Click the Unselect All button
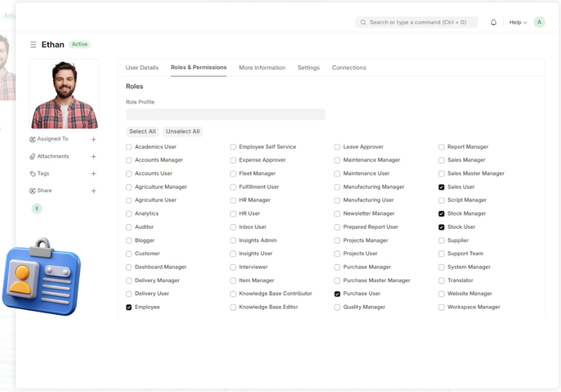 [182, 131]
